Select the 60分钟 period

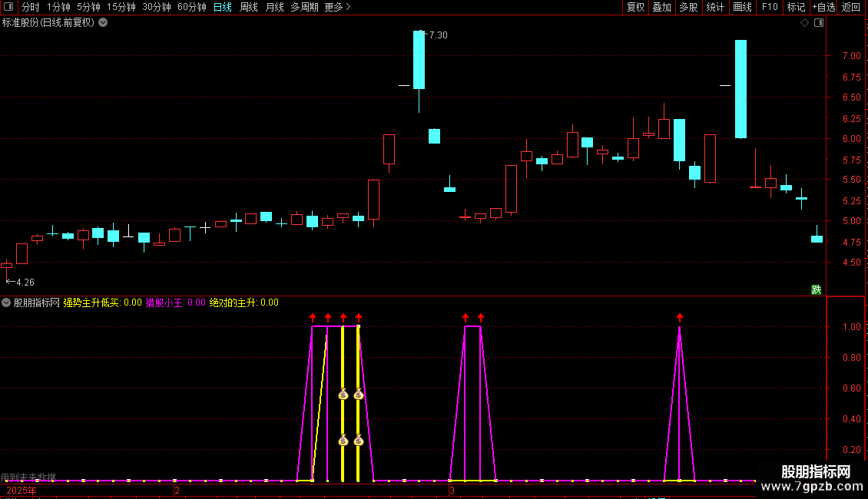(x=192, y=7)
